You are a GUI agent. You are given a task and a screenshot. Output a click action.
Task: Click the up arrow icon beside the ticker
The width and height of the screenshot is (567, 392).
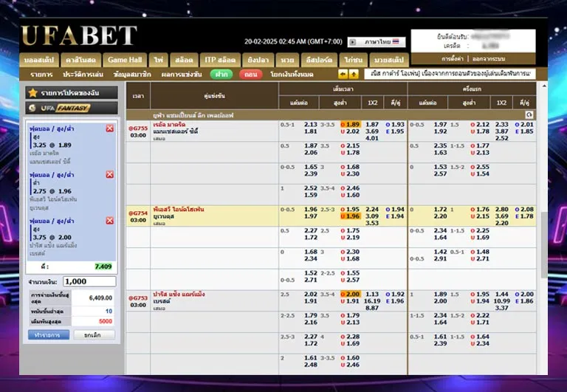354,74
